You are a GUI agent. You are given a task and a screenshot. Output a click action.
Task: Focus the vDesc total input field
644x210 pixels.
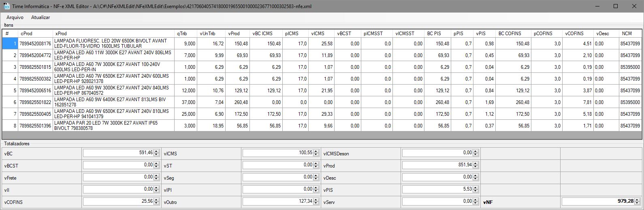tap(437, 177)
